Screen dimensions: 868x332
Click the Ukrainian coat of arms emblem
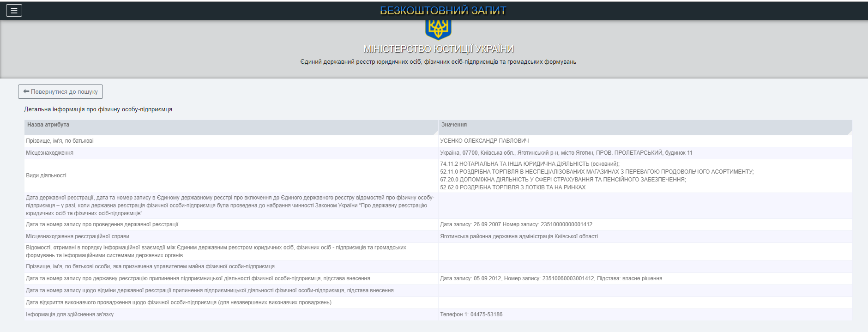pos(438,29)
